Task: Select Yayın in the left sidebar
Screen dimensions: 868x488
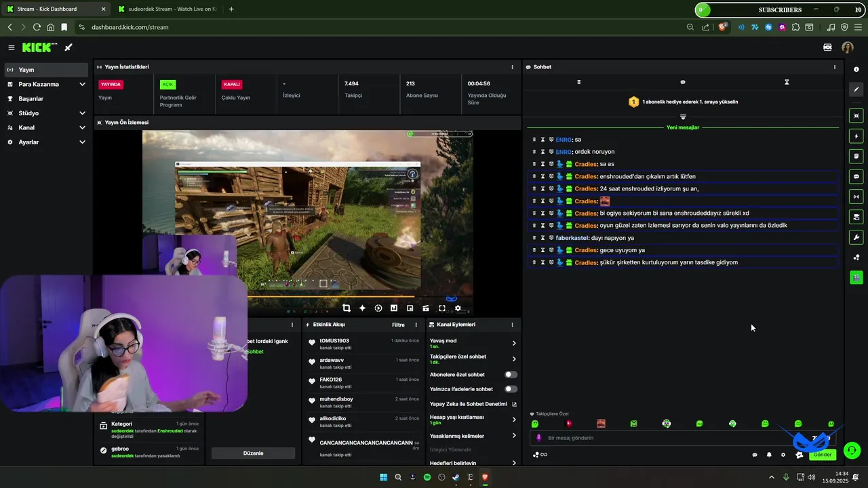Action: (46, 70)
